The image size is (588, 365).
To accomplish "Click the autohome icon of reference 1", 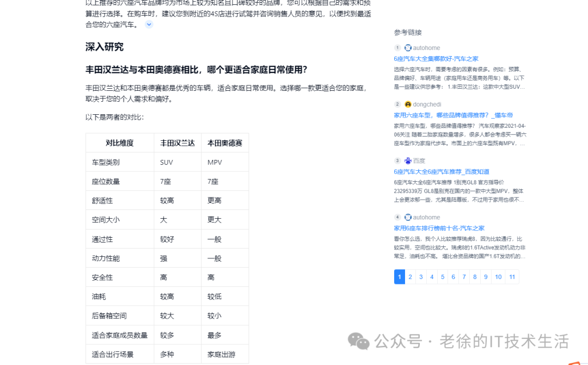I will [408, 48].
